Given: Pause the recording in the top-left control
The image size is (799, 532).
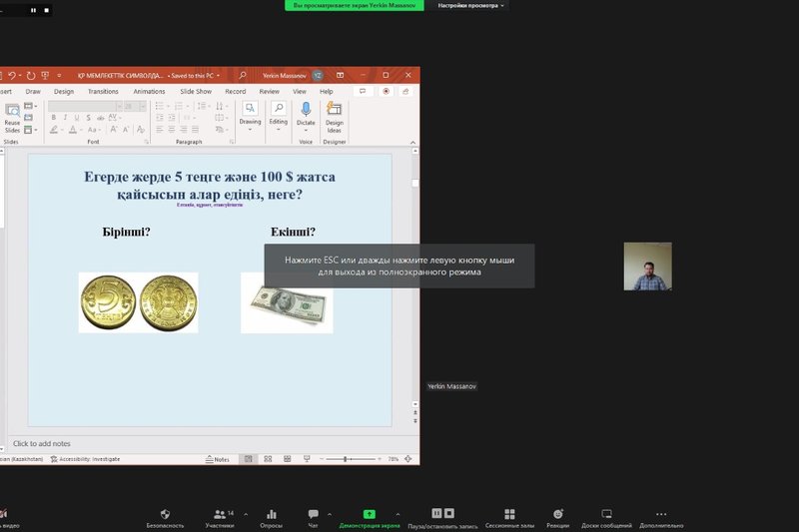Looking at the screenshot, I should (33, 10).
